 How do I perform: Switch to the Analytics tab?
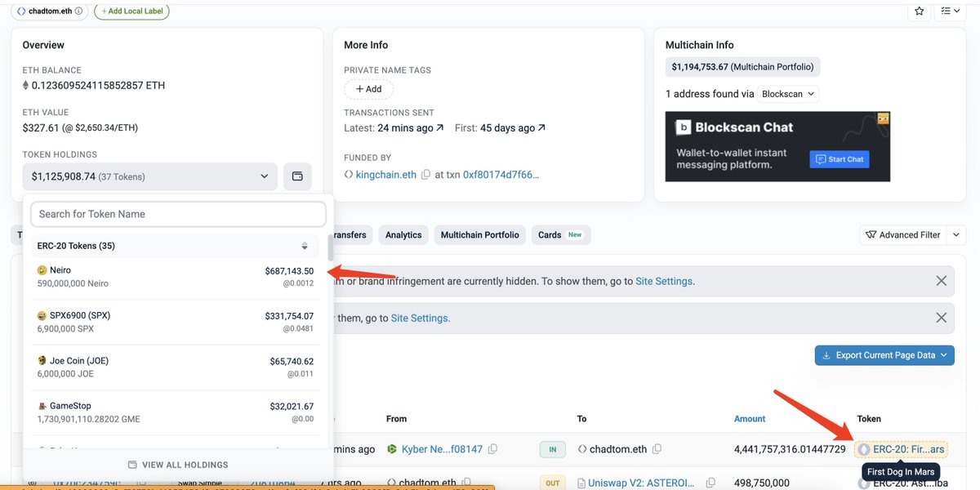point(403,235)
